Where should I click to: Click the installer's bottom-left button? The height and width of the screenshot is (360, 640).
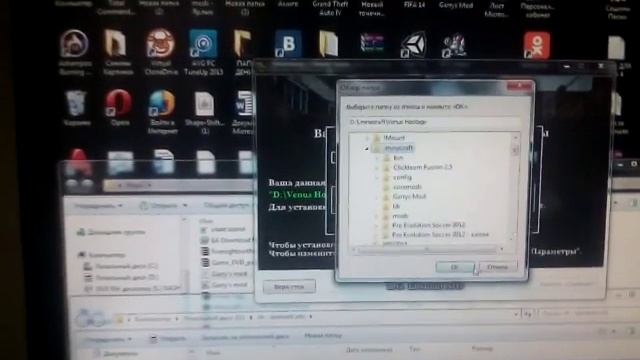coord(289,287)
